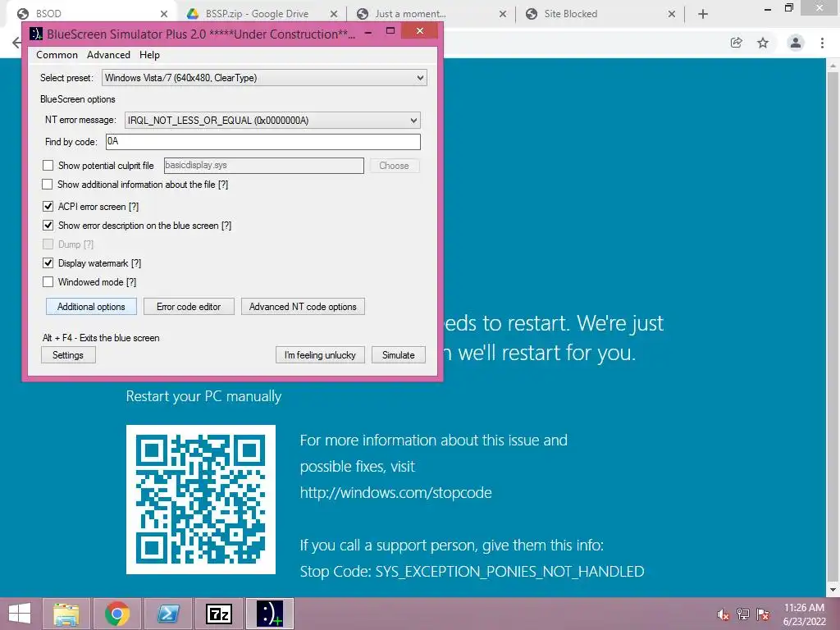
Task: Close the BSSP.zip Google Drive tab
Action: pos(334,14)
